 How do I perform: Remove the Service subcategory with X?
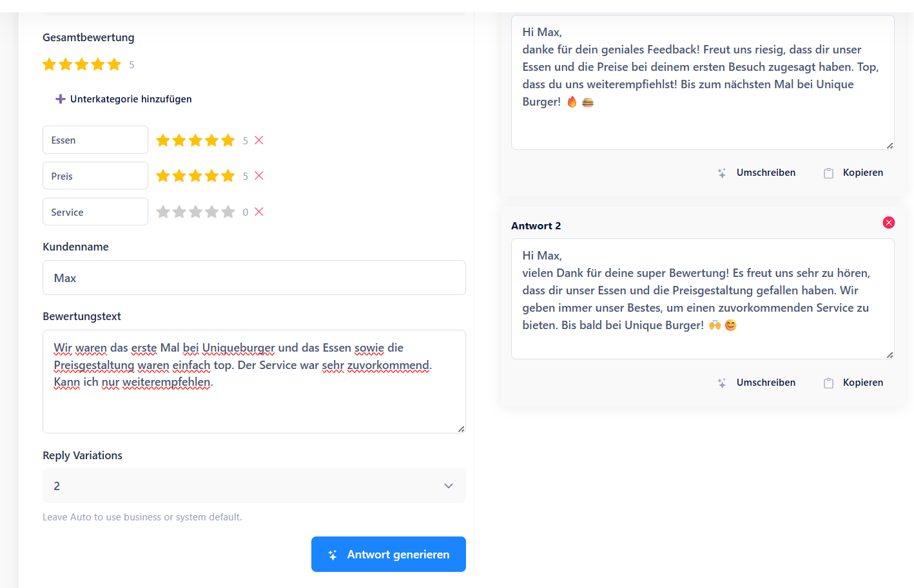(259, 212)
